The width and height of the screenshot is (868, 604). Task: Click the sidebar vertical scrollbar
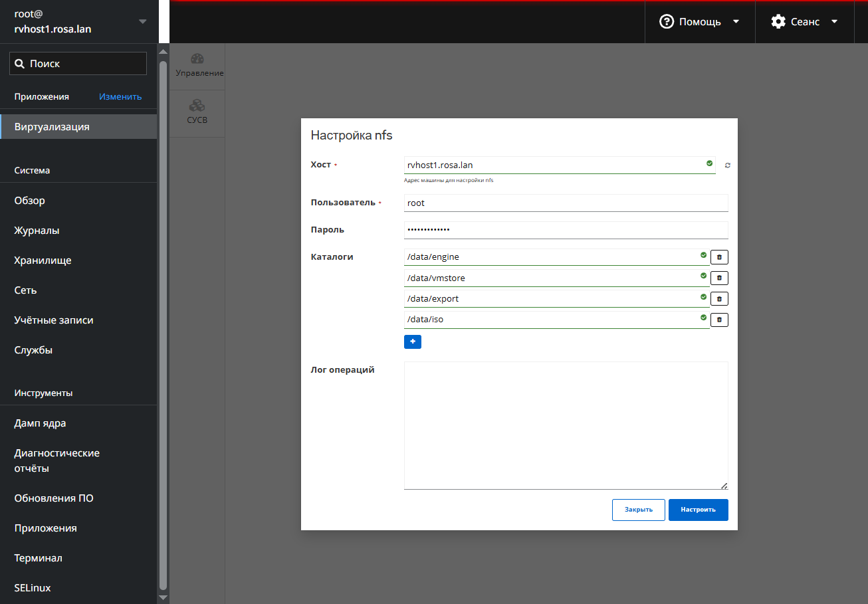coord(163,324)
